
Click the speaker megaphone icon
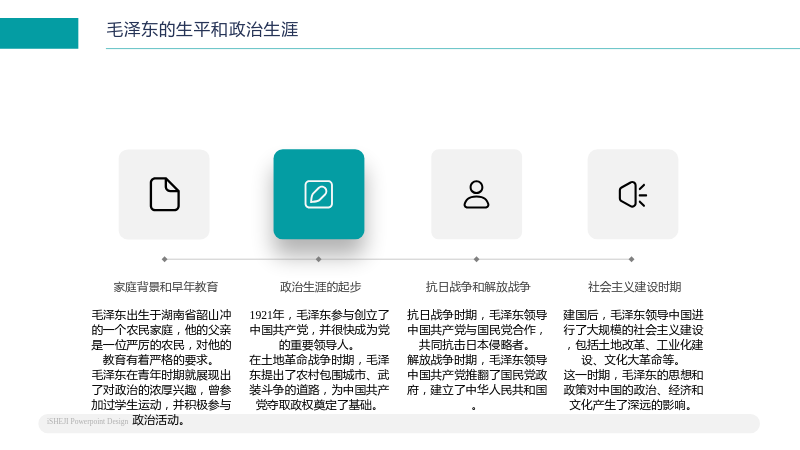[633, 194]
